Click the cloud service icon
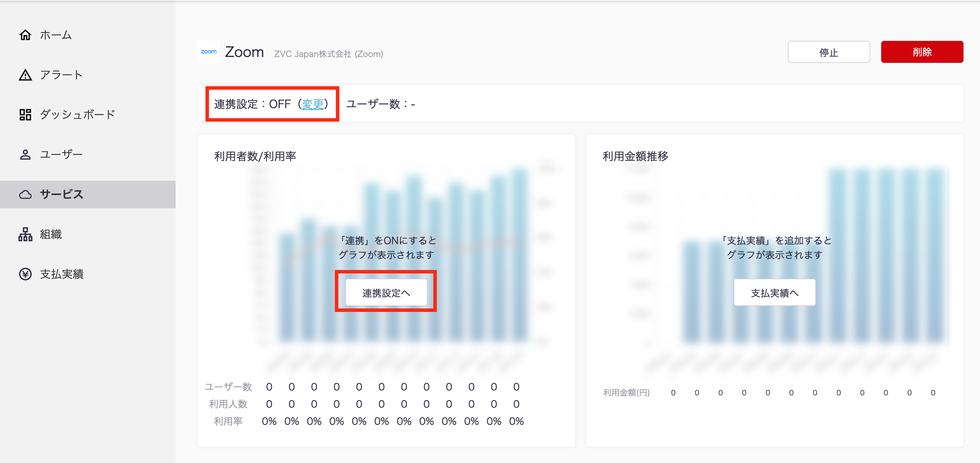This screenshot has width=980, height=463. pyautogui.click(x=25, y=194)
